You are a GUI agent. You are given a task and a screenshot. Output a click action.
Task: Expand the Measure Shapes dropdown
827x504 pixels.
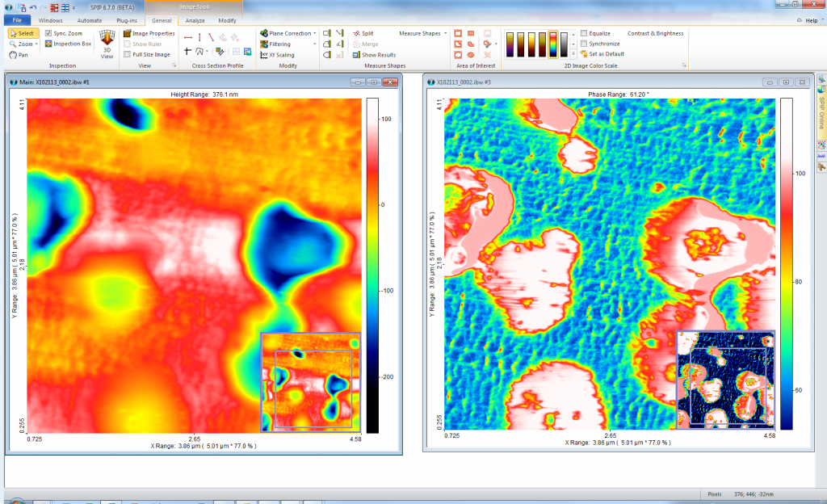tap(445, 33)
